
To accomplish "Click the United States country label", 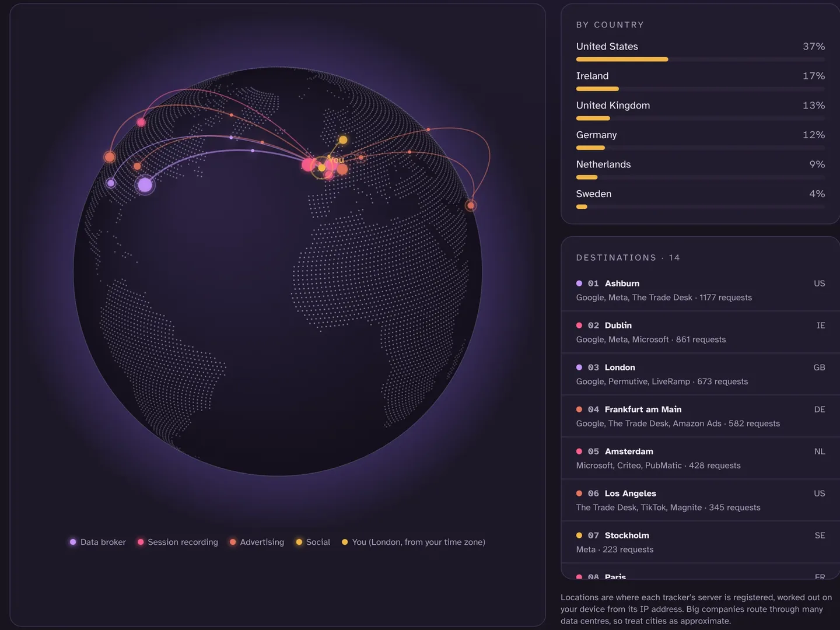I will 607,47.
